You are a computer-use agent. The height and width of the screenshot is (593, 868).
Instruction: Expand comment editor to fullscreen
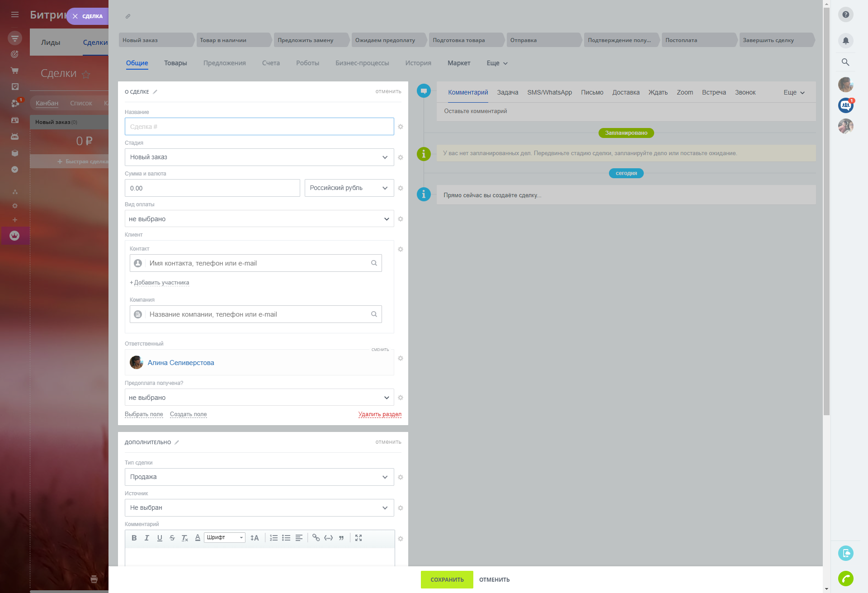359,538
